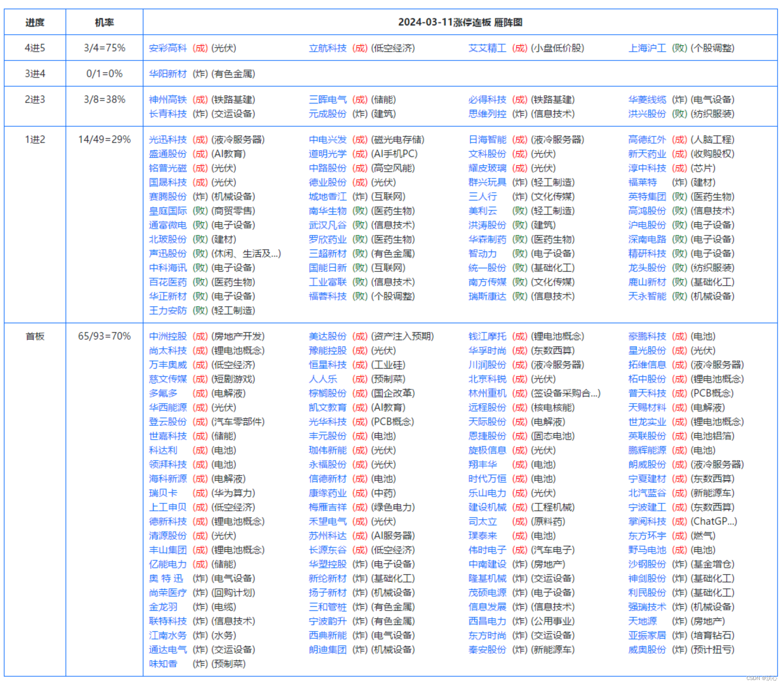Image resolution: width=784 pixels, height=685 pixels.
Task: Select the 65/93=70% cell
Action: 104,336
